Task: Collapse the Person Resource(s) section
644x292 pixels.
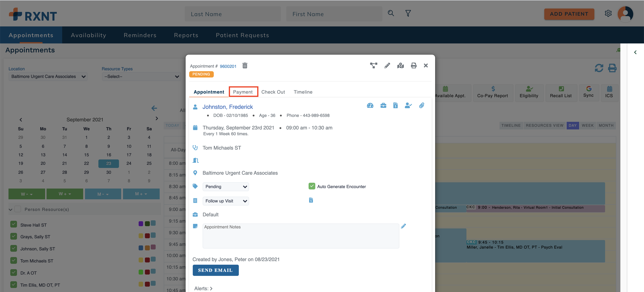Action: [x=11, y=210]
